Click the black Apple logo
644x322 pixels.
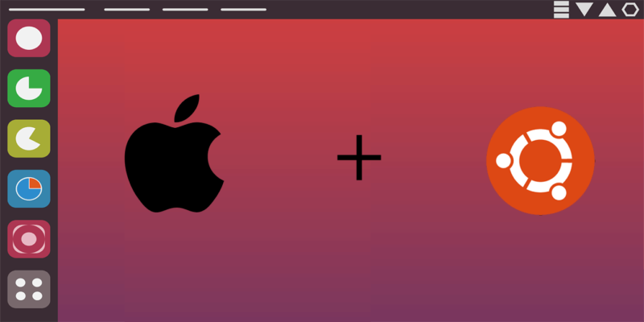[174, 154]
